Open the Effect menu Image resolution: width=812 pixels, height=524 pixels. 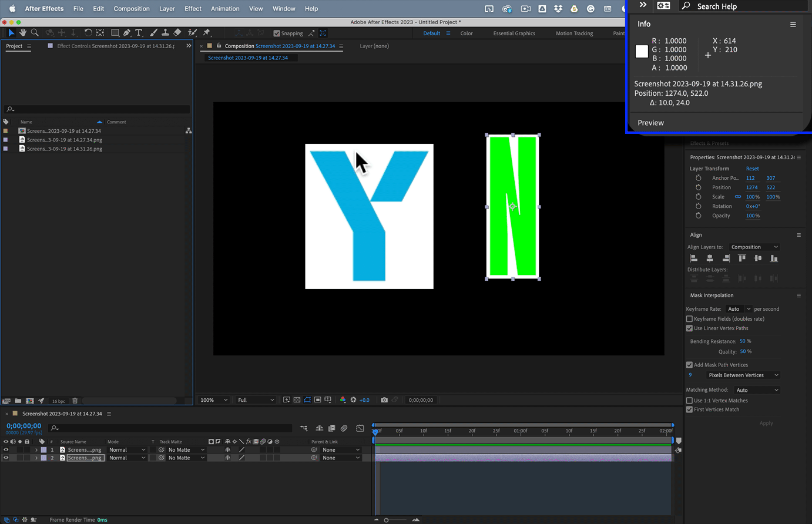tap(193, 9)
